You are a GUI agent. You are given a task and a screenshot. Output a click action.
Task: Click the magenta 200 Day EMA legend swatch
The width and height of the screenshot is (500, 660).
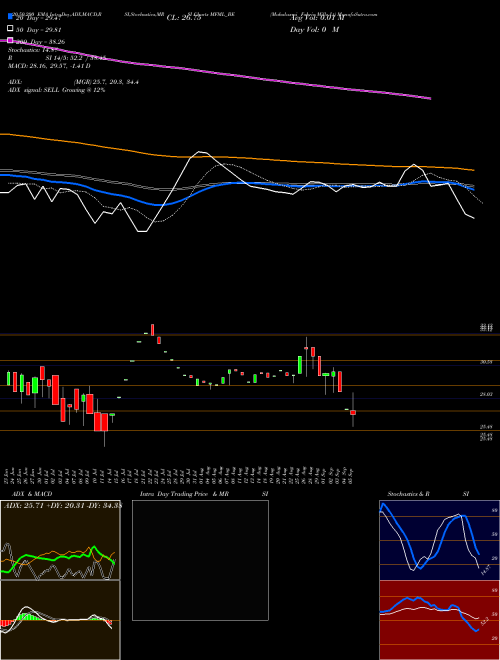11,40
